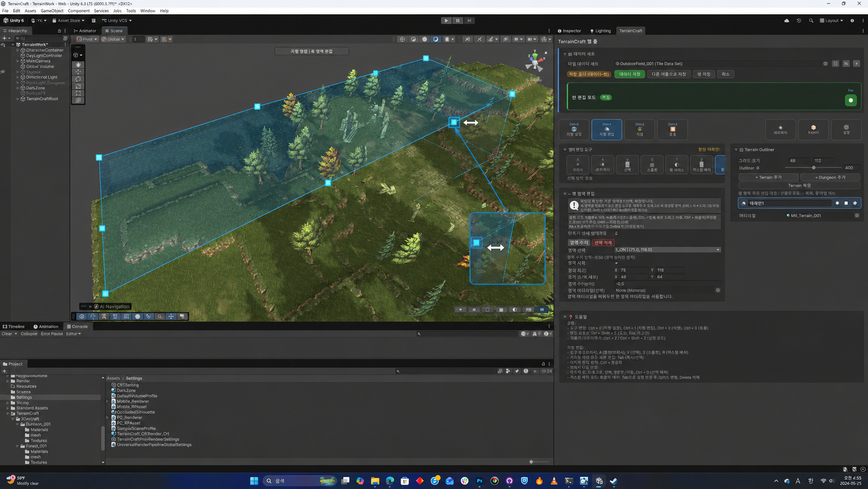
Task: Click the green data save button
Action: pos(630,74)
